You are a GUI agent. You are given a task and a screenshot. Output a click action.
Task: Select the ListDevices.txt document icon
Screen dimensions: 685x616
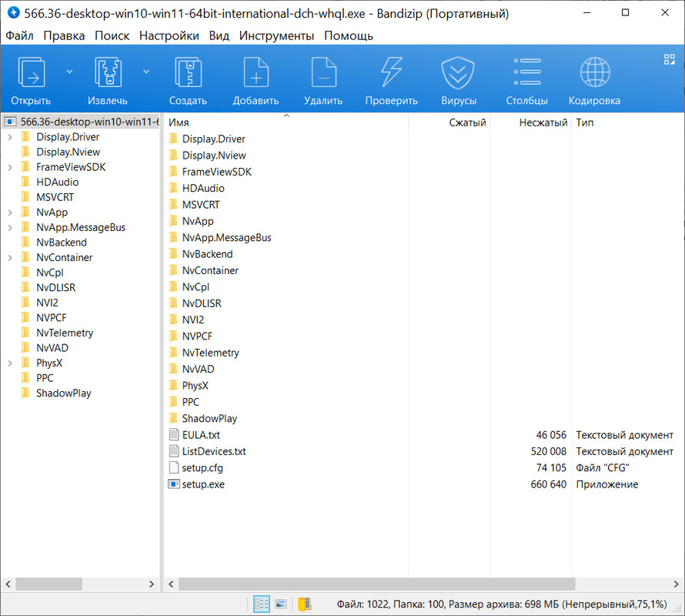174,451
